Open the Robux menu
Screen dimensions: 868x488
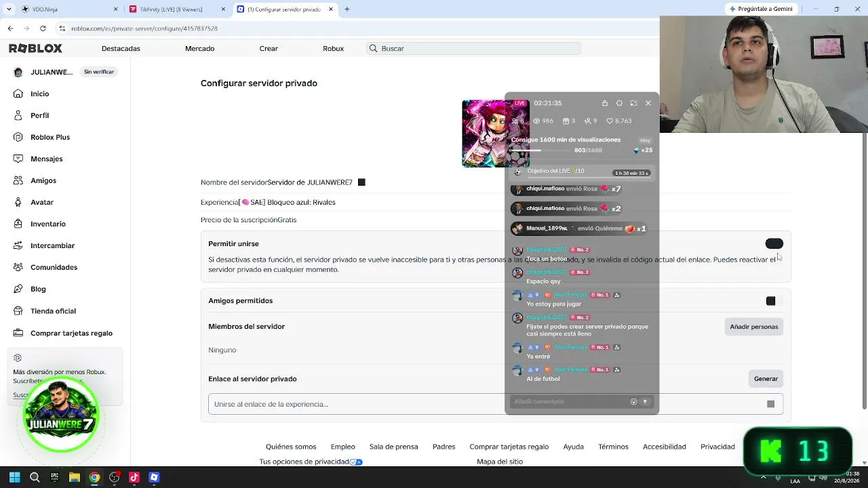pos(334,49)
